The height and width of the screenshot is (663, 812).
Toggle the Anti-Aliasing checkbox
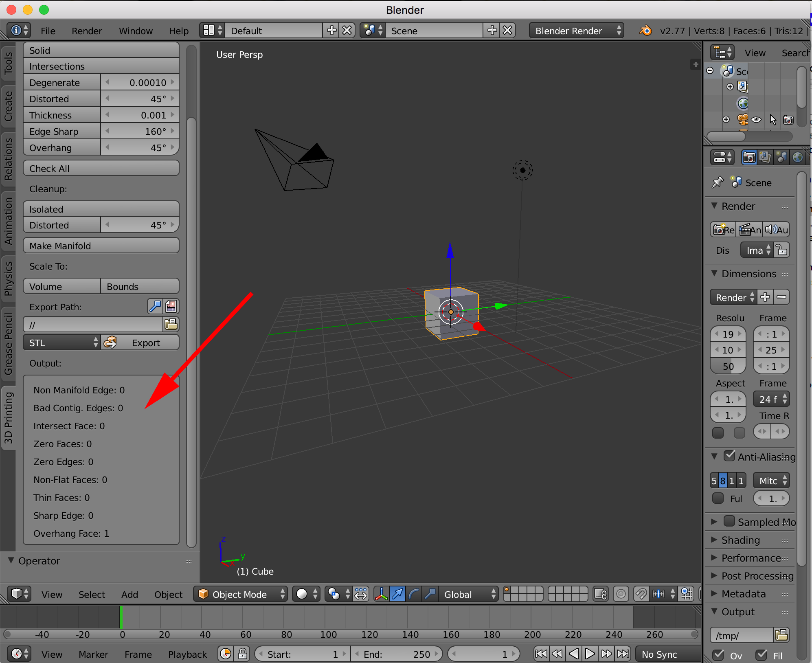pos(729,456)
